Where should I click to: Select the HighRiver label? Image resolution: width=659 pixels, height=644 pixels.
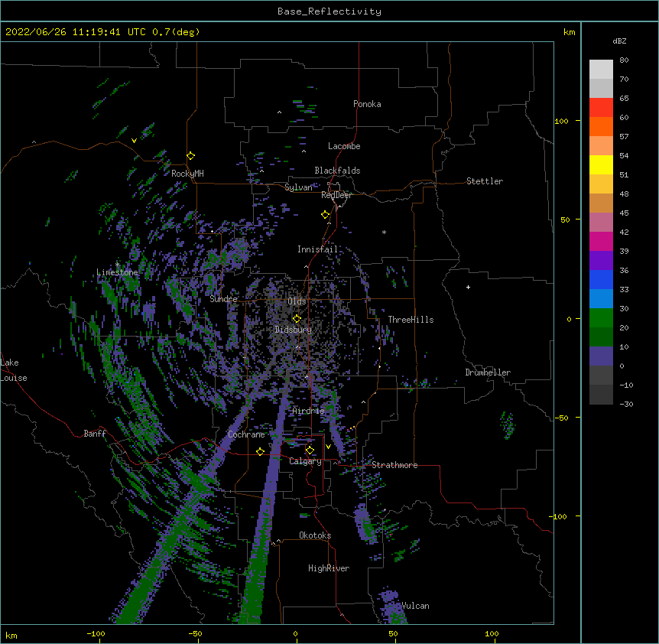(329, 568)
